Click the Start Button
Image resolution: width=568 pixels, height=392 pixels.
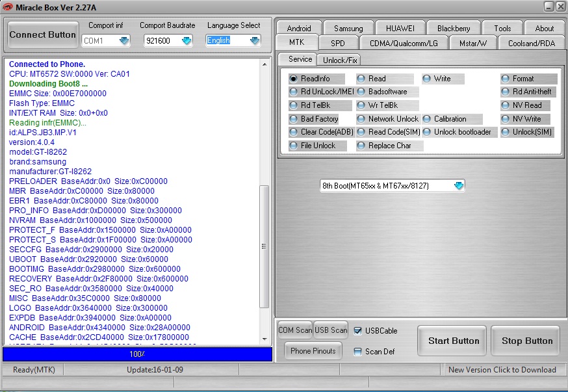pyautogui.click(x=452, y=341)
